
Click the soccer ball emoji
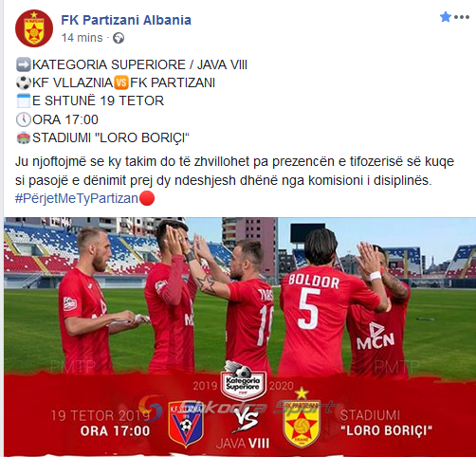(x=24, y=82)
